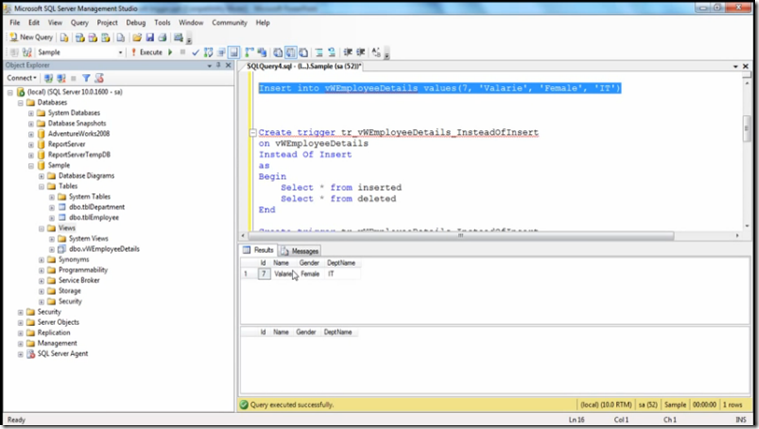The image size is (759, 429).
Task: Display the Estimated Execution Plan
Action: tap(208, 52)
